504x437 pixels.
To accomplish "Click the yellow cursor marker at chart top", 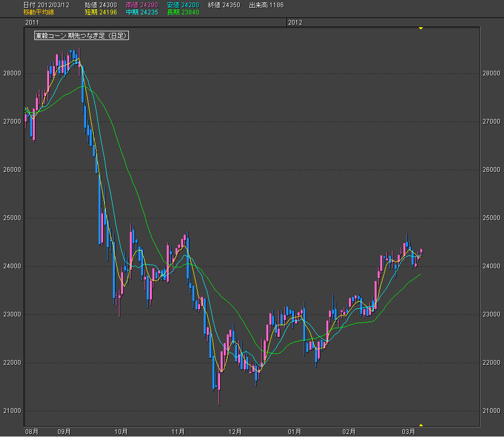I will (421, 28).
